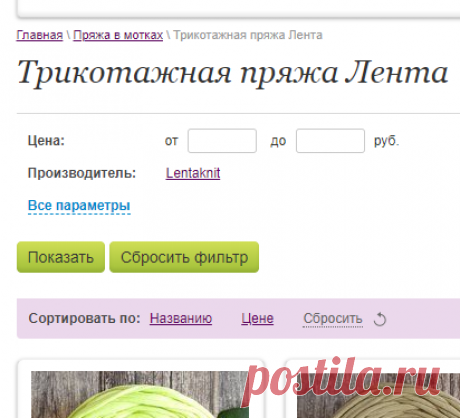Click the руб. currency text

click(386, 141)
